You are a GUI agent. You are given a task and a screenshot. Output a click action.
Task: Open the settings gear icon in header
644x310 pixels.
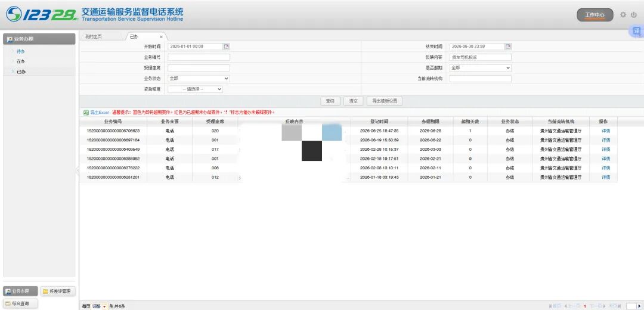[623, 15]
